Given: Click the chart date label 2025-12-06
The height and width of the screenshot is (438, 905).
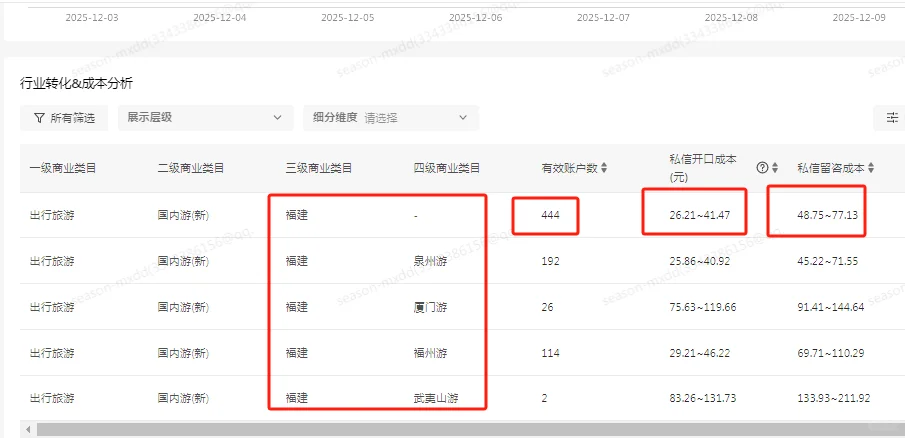Looking at the screenshot, I should click(476, 18).
